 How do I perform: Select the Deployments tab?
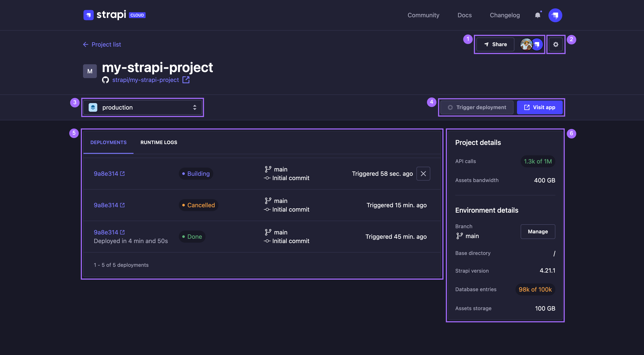tap(109, 142)
